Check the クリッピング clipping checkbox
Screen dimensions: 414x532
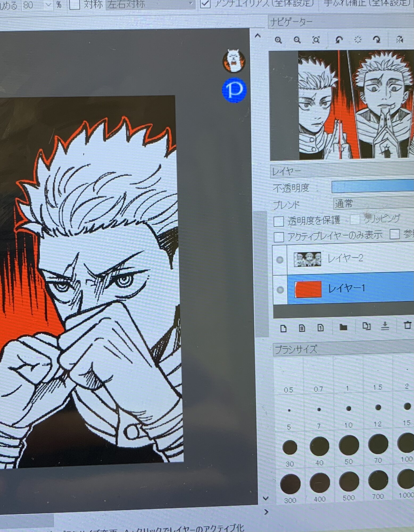click(355, 220)
